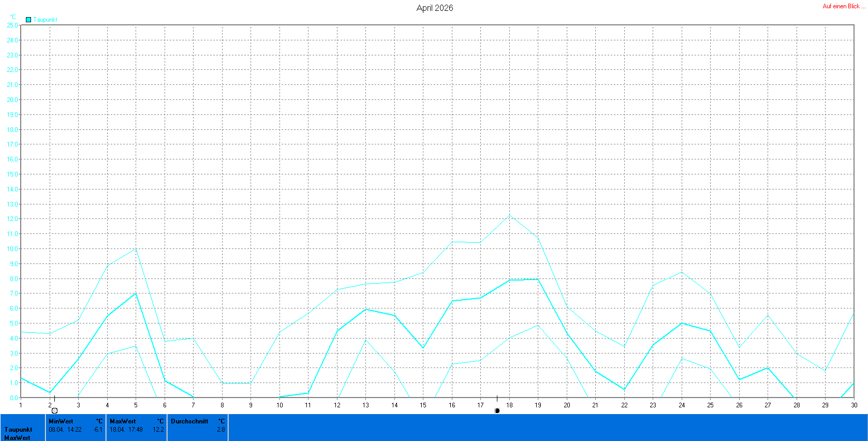Select the maximum timestamp "18.04. 17:48"
This screenshot has width=868, height=441.
coord(126,430)
